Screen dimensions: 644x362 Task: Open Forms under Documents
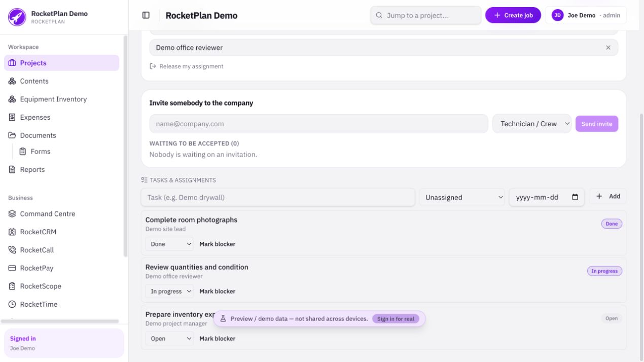point(66,152)
